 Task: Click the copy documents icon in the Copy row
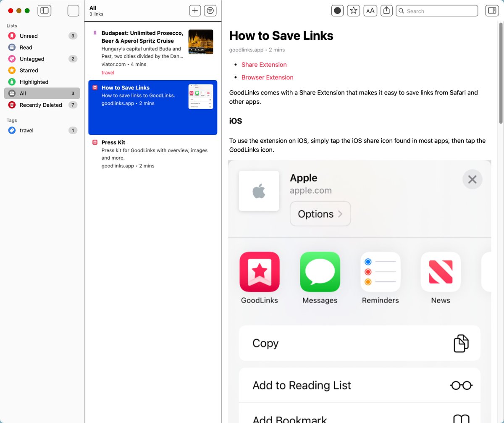[461, 343]
